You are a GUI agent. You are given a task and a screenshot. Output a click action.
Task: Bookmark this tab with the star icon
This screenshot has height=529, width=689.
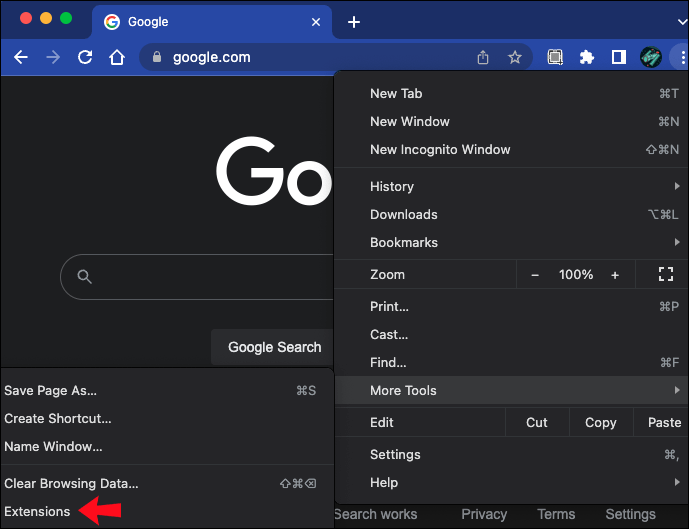click(515, 57)
